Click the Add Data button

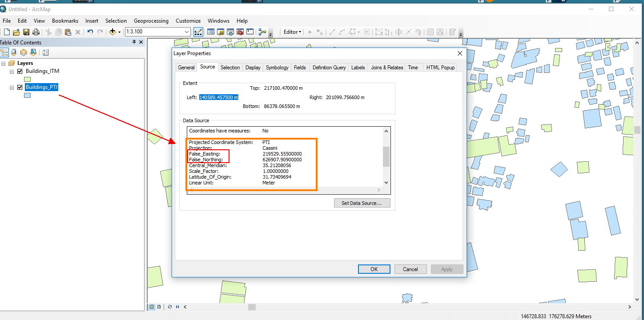tap(112, 32)
